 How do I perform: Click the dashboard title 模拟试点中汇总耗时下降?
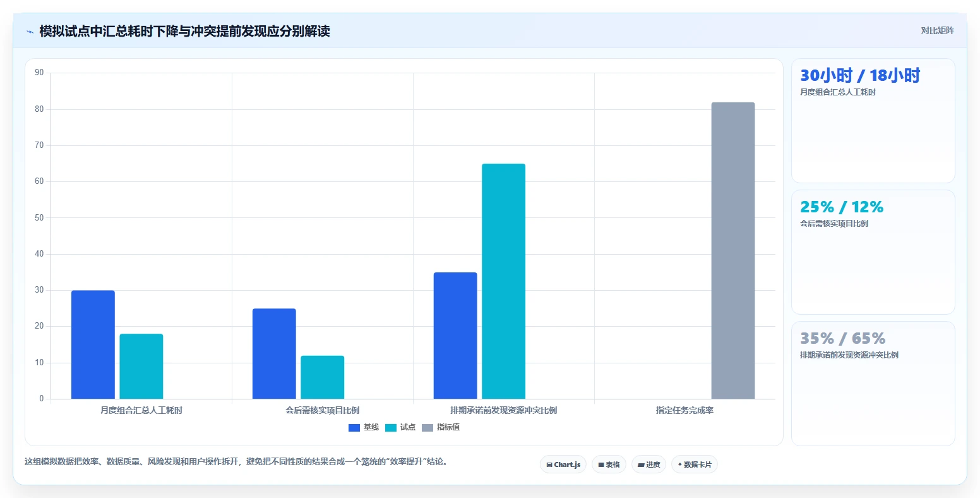point(185,31)
